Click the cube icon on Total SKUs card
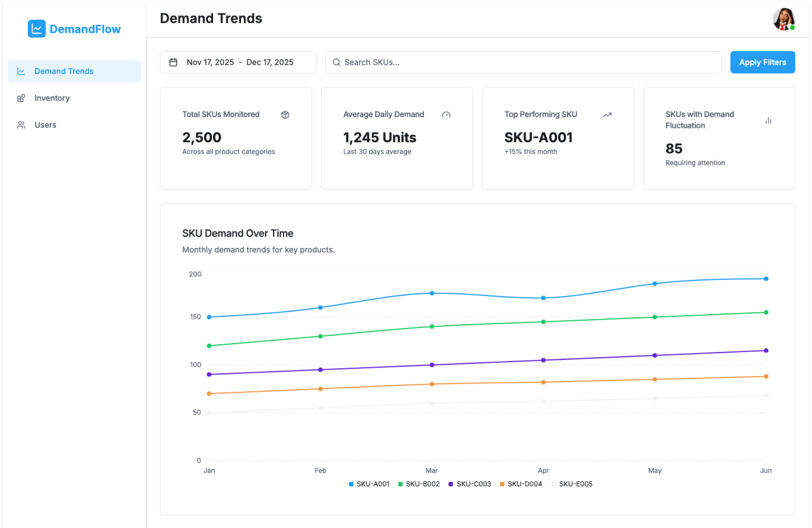Screen dimensions: 812x528 point(285,115)
